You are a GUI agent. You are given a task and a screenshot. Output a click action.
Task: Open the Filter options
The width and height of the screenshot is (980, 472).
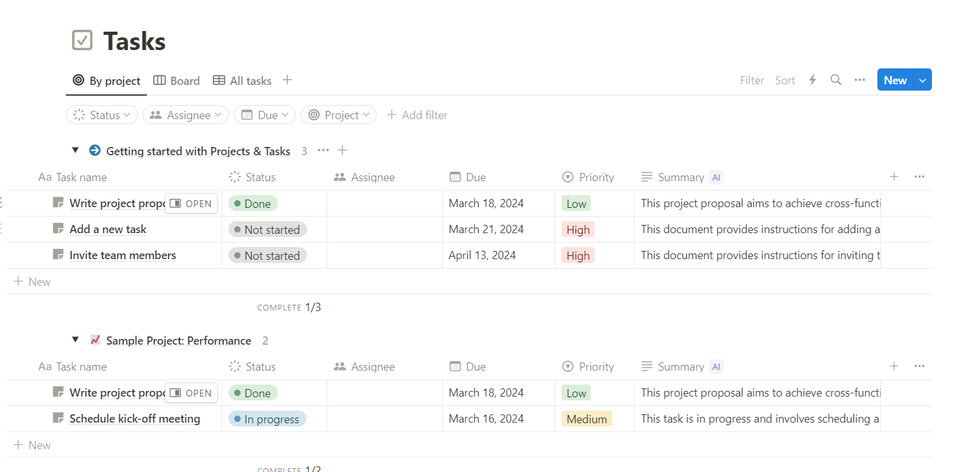tap(752, 80)
